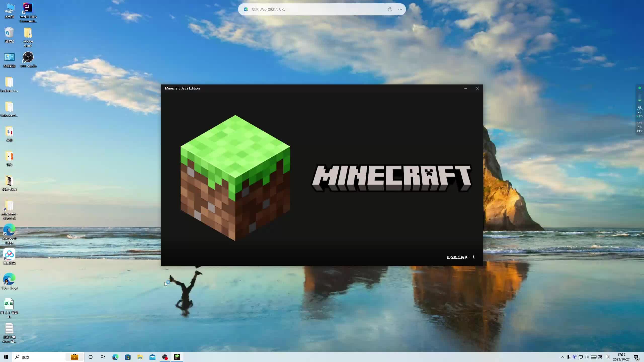Click the security shield tray icon
Screen dimensions: 644x362
pyautogui.click(x=575, y=357)
